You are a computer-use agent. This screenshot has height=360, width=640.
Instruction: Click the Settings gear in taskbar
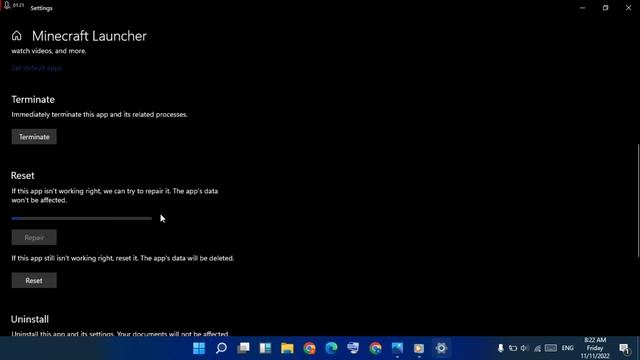(441, 348)
